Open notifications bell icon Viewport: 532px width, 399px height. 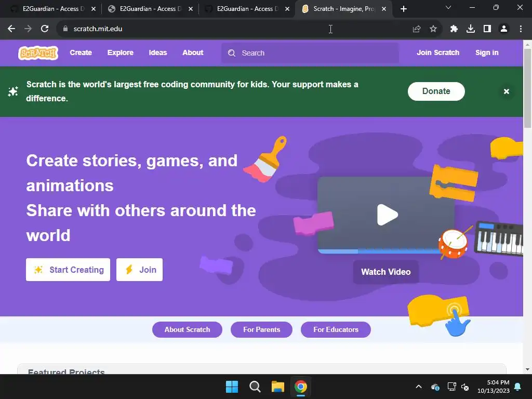518,387
